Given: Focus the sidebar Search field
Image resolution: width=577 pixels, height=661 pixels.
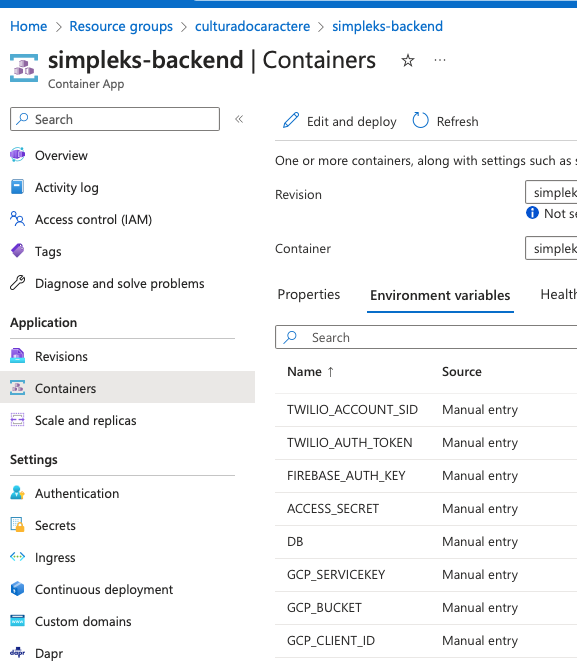Looking at the screenshot, I should [115, 119].
